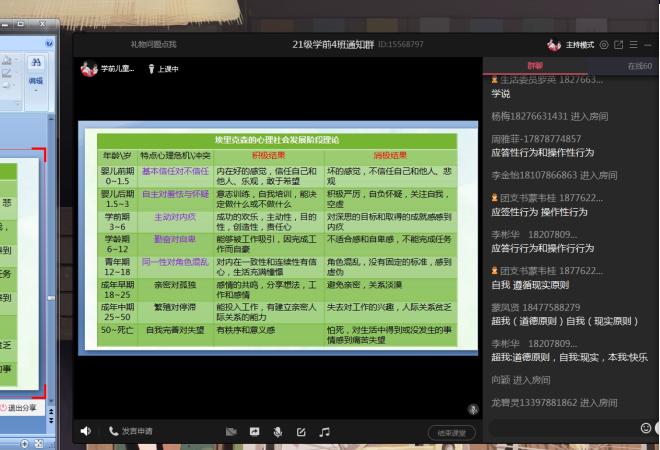Toggle the camera video icon
This screenshot has width=660, height=450.
click(x=231, y=432)
